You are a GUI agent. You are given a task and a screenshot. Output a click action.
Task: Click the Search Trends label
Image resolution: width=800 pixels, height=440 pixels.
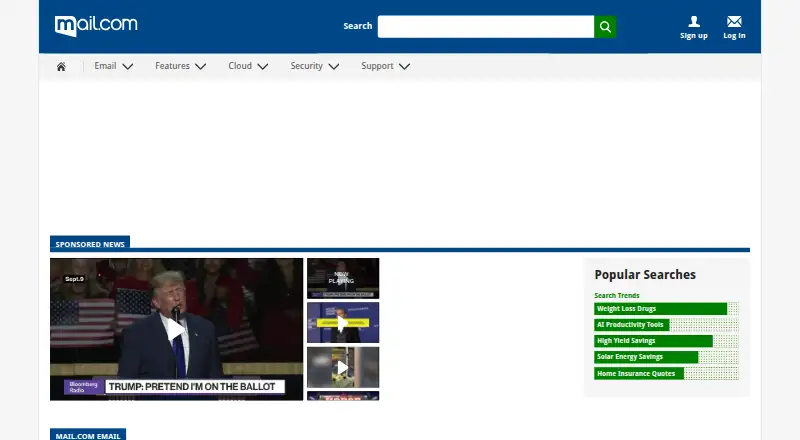point(616,296)
